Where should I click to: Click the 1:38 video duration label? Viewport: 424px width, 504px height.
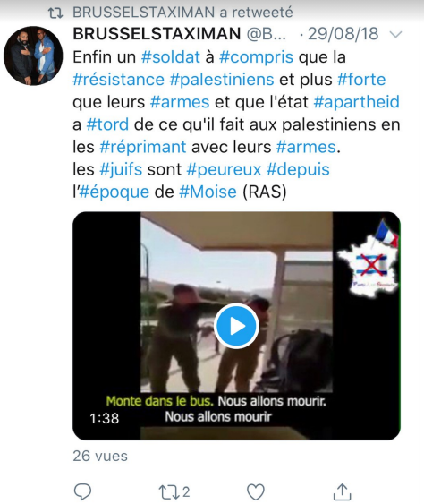105,418
